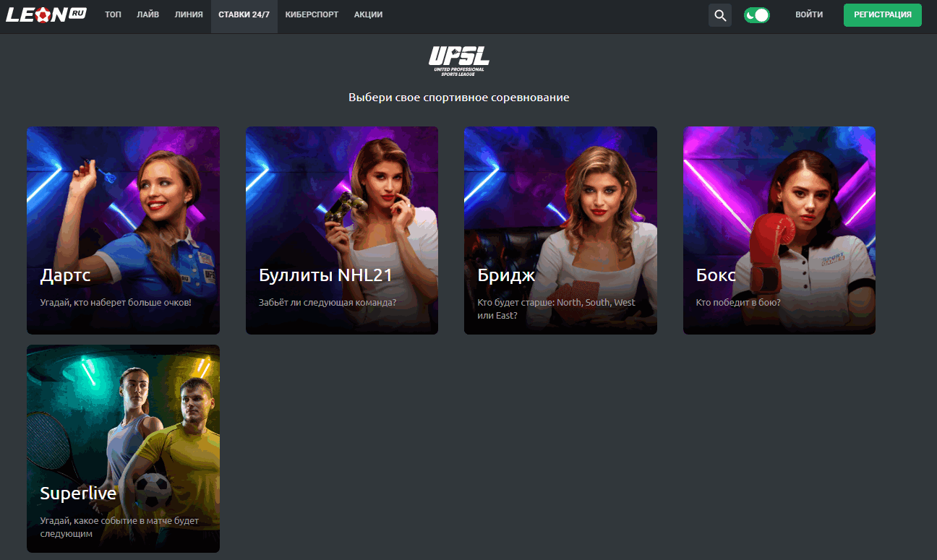Click the Superlive title text
This screenshot has width=937, height=560.
point(78,494)
